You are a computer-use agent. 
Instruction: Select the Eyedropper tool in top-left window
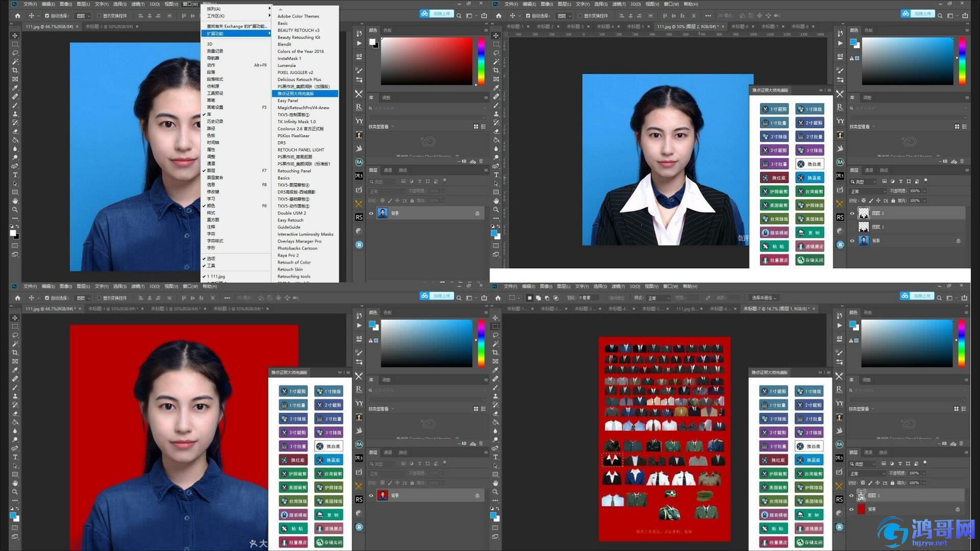[15, 88]
